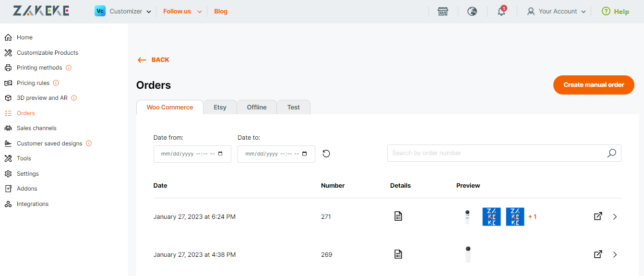Click product bottle thumbnail for order 269
Image resolution: width=644 pixels, height=276 pixels.
pos(468,254)
